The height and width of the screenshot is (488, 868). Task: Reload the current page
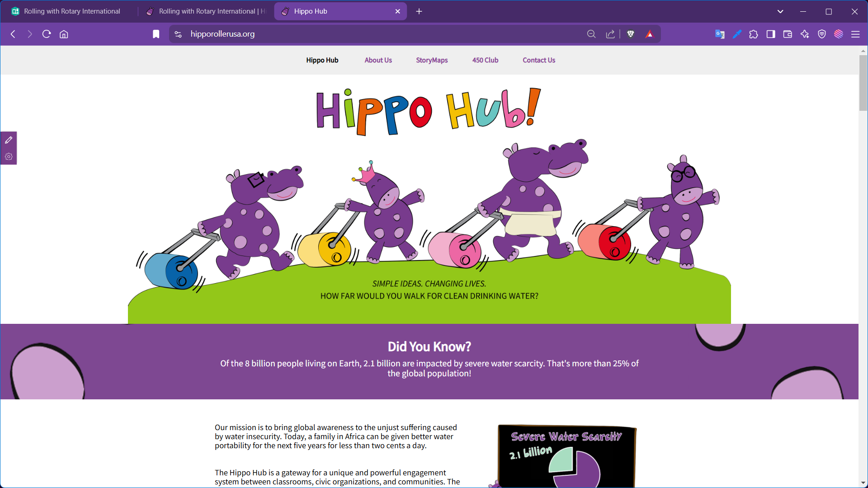coord(47,34)
